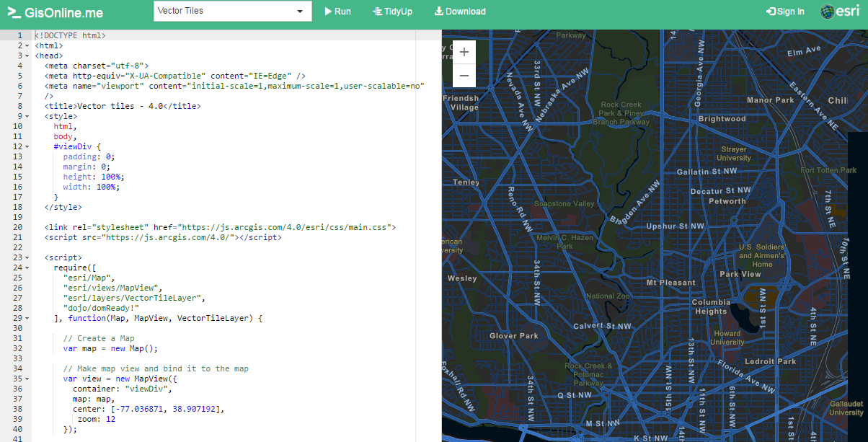This screenshot has height=442, width=868.
Task: Open the Vector Tiles sample dropdown
Action: [232, 12]
